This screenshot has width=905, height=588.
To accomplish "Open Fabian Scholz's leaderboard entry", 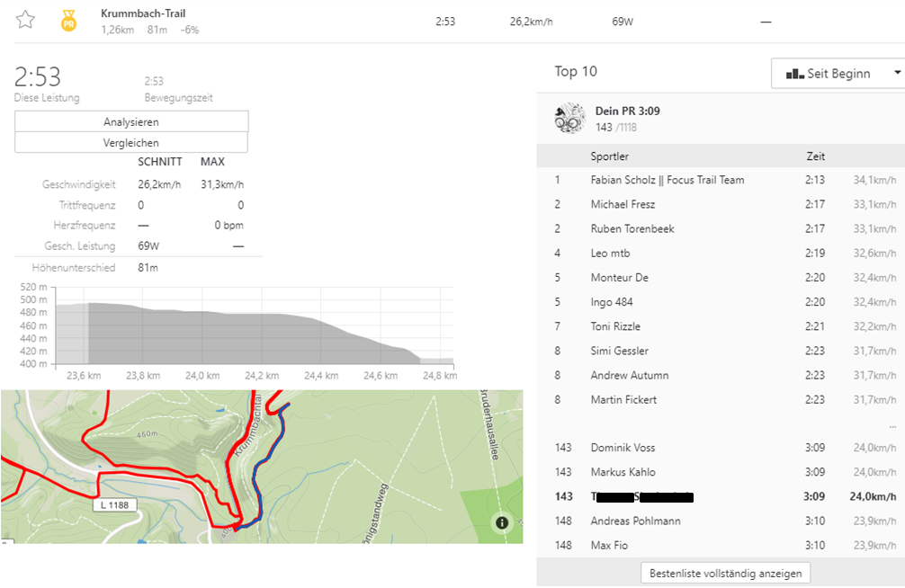I will 667,180.
